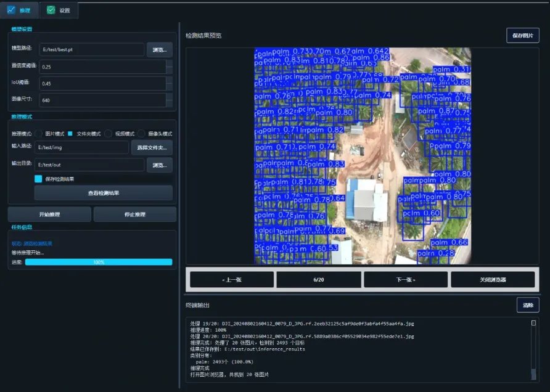The width and height of the screenshot is (550, 392).
Task: Click the 置信度阈值 field showing 0.25
Action: click(x=102, y=67)
